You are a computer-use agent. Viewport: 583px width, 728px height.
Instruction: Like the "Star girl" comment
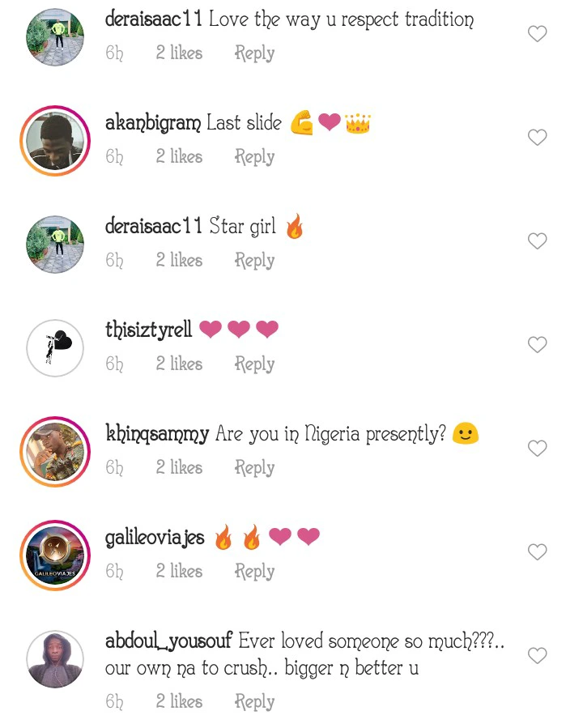click(x=537, y=241)
